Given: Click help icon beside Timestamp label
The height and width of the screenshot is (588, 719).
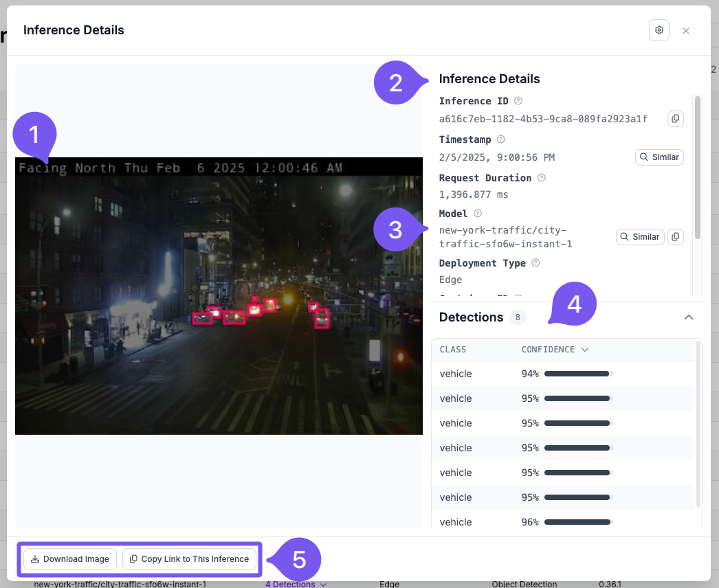Looking at the screenshot, I should (x=500, y=139).
